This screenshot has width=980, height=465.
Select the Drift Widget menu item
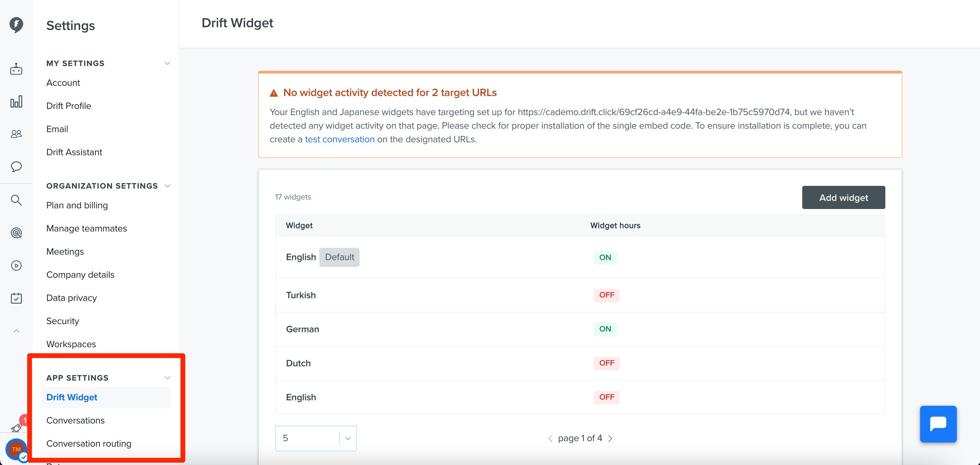105,397
